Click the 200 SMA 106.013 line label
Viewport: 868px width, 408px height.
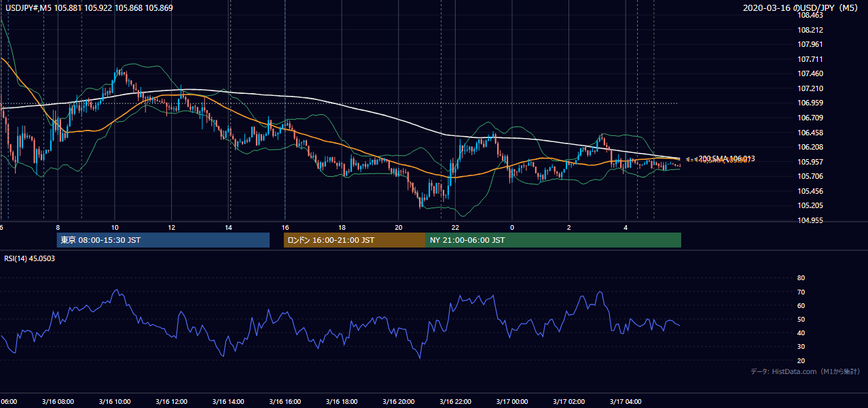pos(725,158)
